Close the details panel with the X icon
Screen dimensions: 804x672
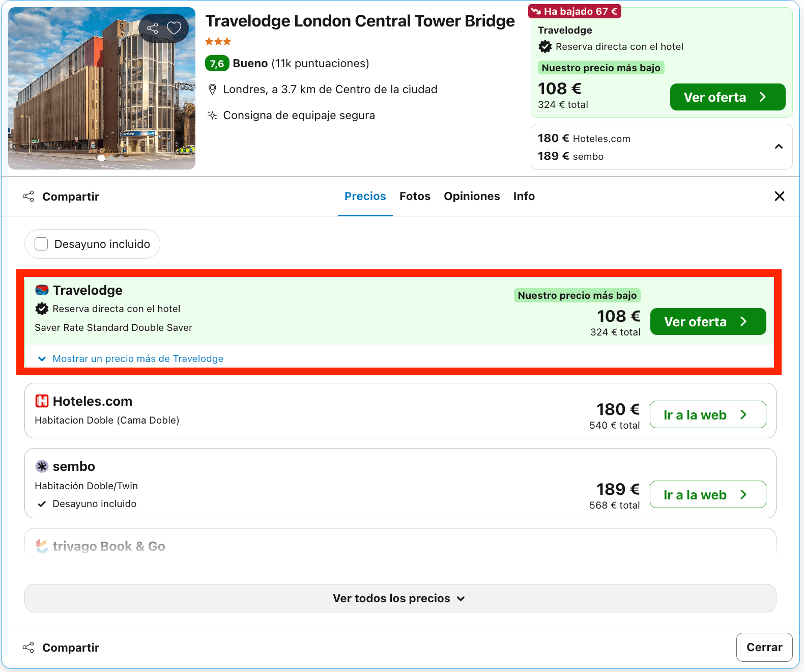779,196
